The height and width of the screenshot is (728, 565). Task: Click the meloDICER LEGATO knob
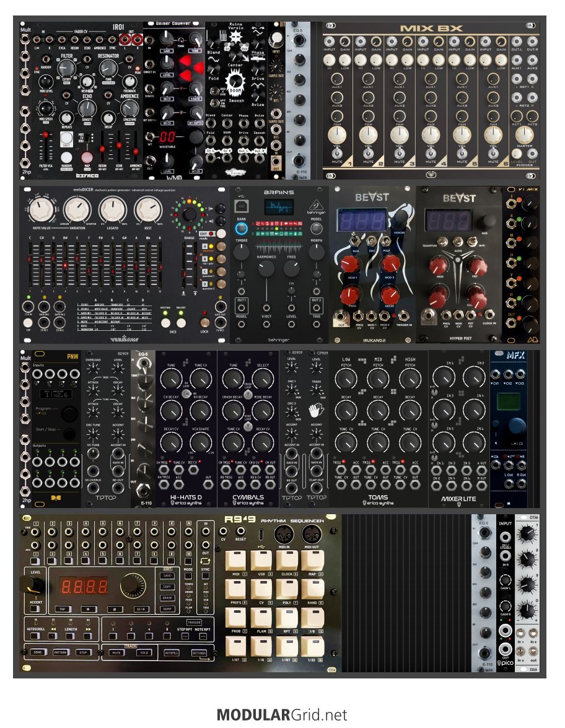[112, 210]
